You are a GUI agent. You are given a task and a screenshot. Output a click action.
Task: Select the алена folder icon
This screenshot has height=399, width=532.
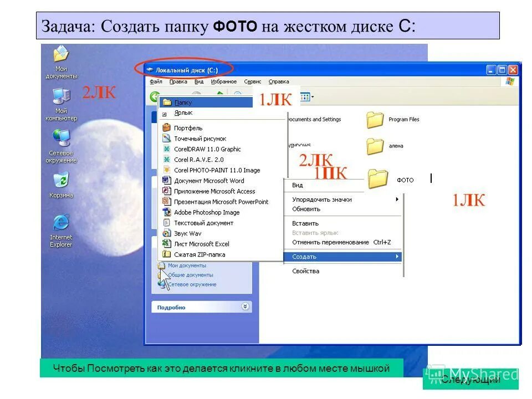point(375,146)
